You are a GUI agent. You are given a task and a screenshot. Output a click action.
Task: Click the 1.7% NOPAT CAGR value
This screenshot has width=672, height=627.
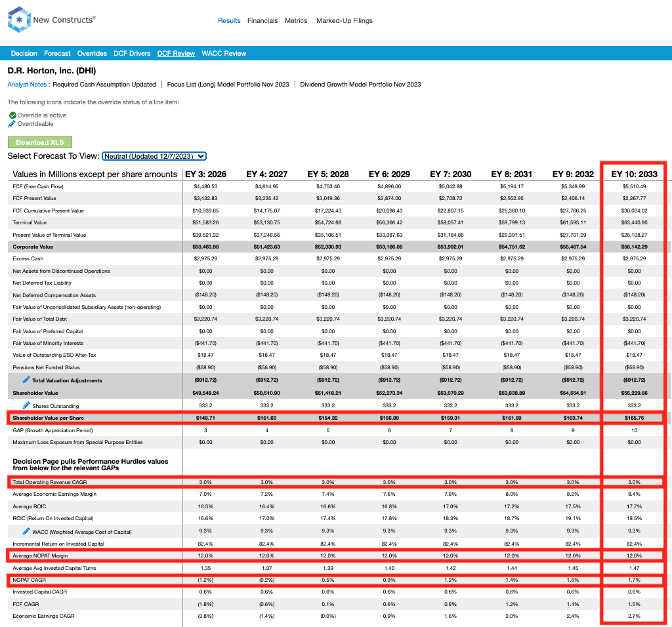click(634, 580)
